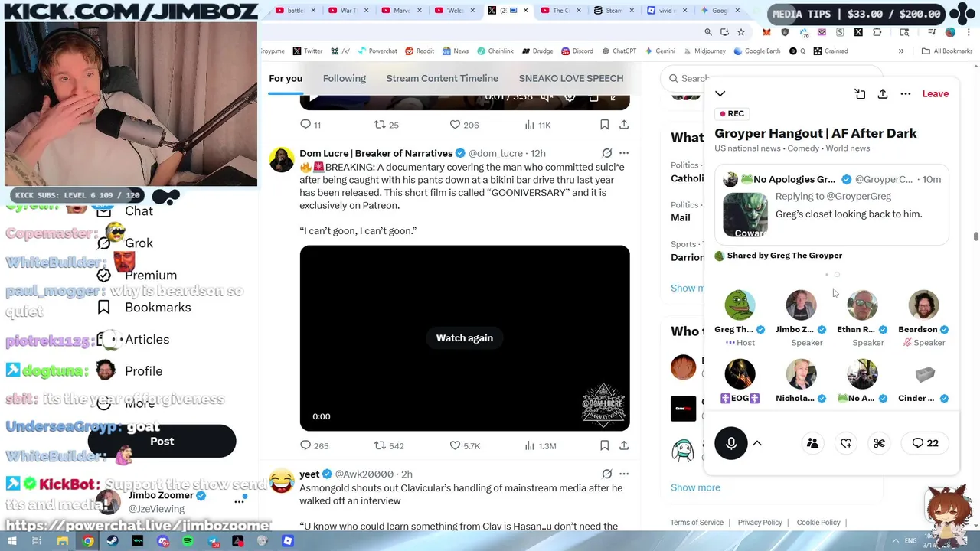Send a heart reaction in the Space
The image size is (980, 551).
pos(846,443)
